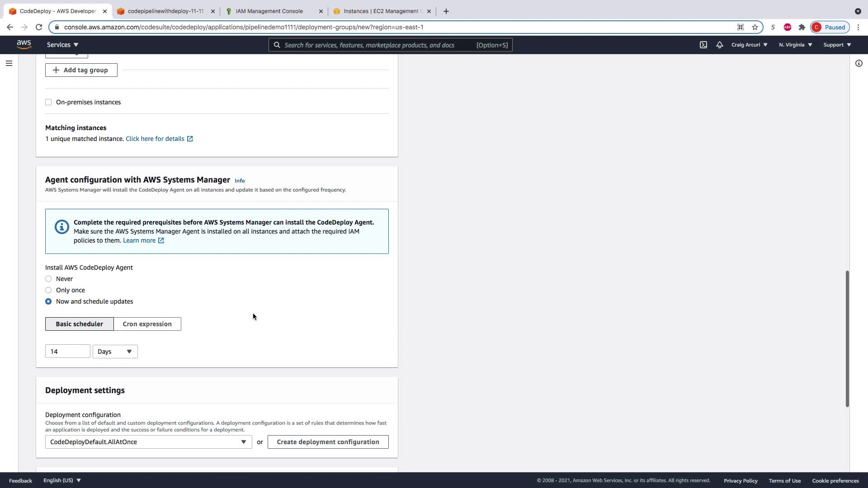Click the AWS logo home icon
This screenshot has height=488, width=868.
[x=24, y=45]
